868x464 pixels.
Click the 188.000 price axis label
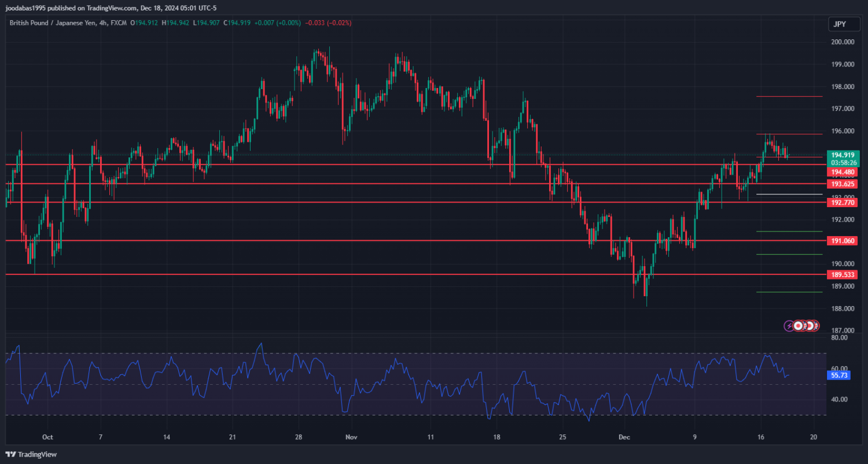(x=843, y=309)
